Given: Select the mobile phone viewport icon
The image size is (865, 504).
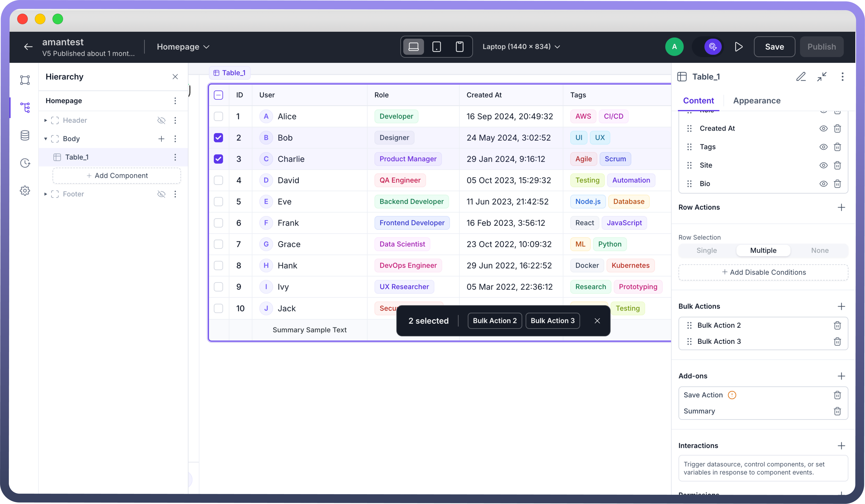Looking at the screenshot, I should coord(459,47).
